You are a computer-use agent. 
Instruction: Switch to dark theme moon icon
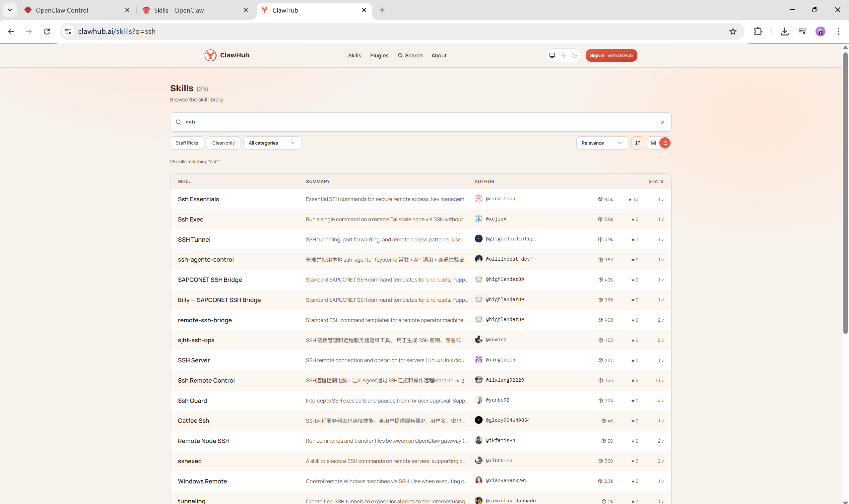(574, 55)
